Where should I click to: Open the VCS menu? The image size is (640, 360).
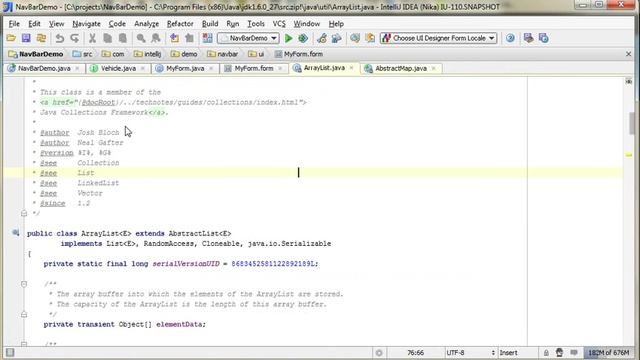click(279, 24)
